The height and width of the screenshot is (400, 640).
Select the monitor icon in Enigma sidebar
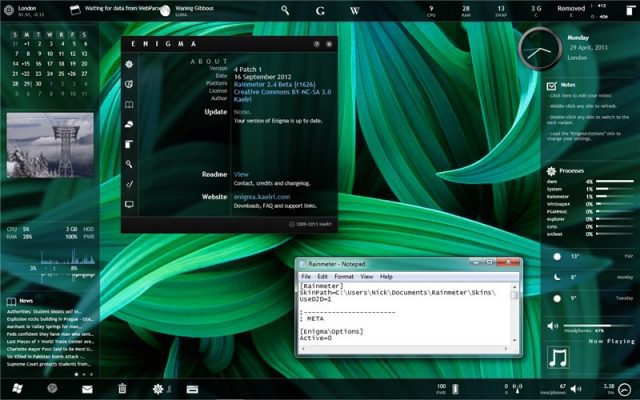point(129,204)
